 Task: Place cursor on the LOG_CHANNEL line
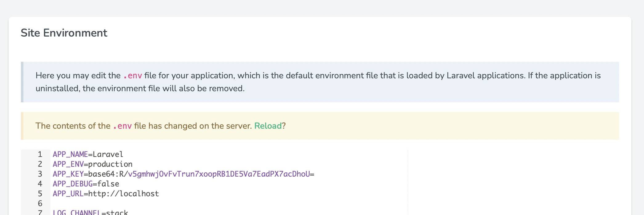(x=90, y=212)
